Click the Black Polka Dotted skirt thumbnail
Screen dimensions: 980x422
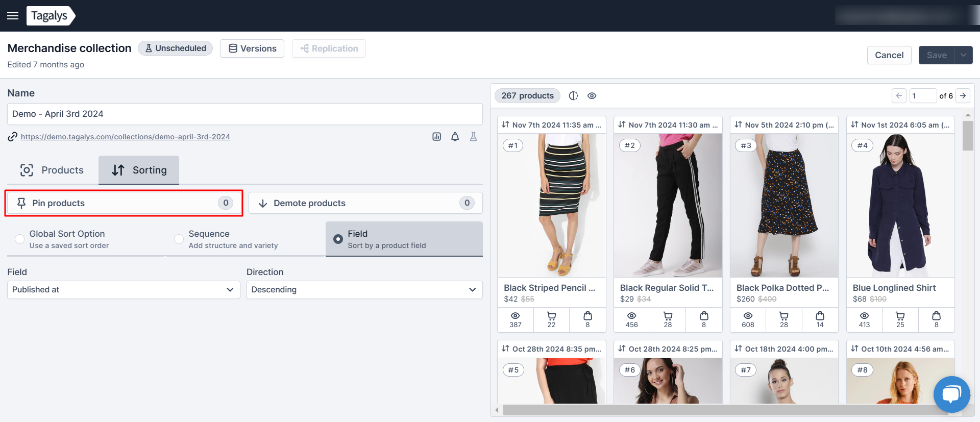coord(785,206)
